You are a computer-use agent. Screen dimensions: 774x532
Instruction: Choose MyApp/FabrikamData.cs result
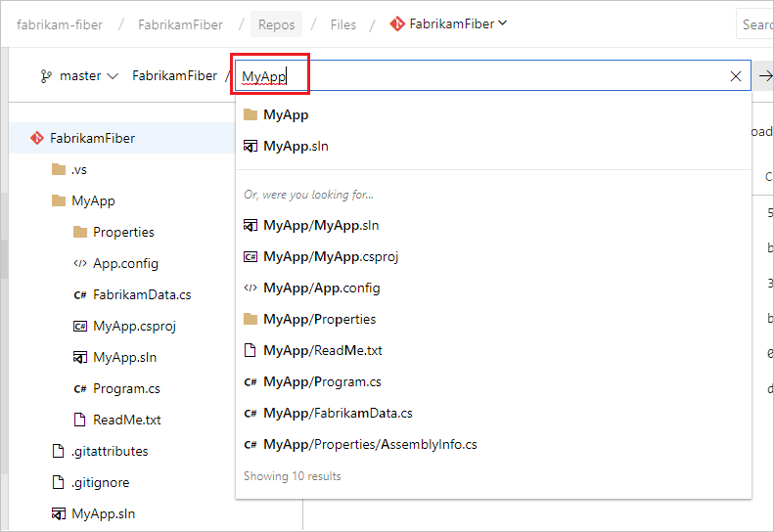[493, 413]
